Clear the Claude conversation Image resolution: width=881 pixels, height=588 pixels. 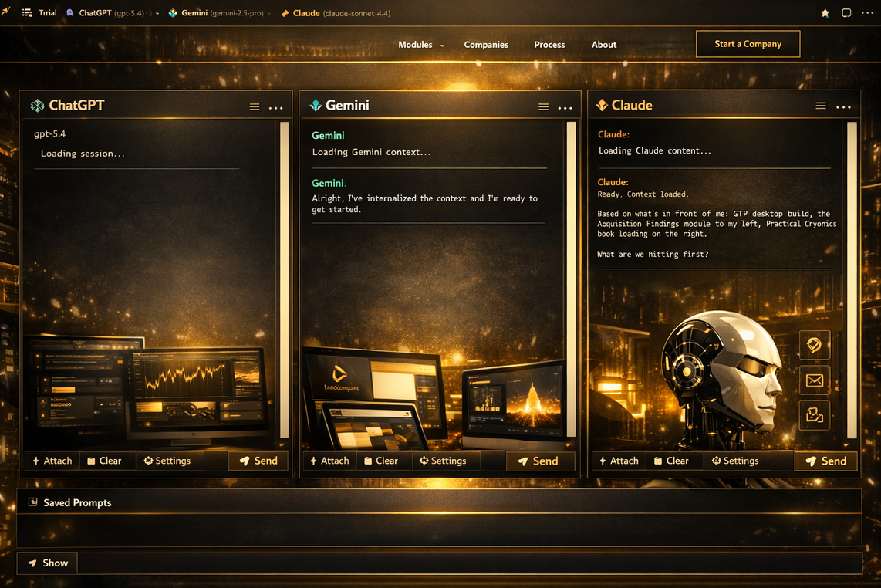[x=671, y=461]
